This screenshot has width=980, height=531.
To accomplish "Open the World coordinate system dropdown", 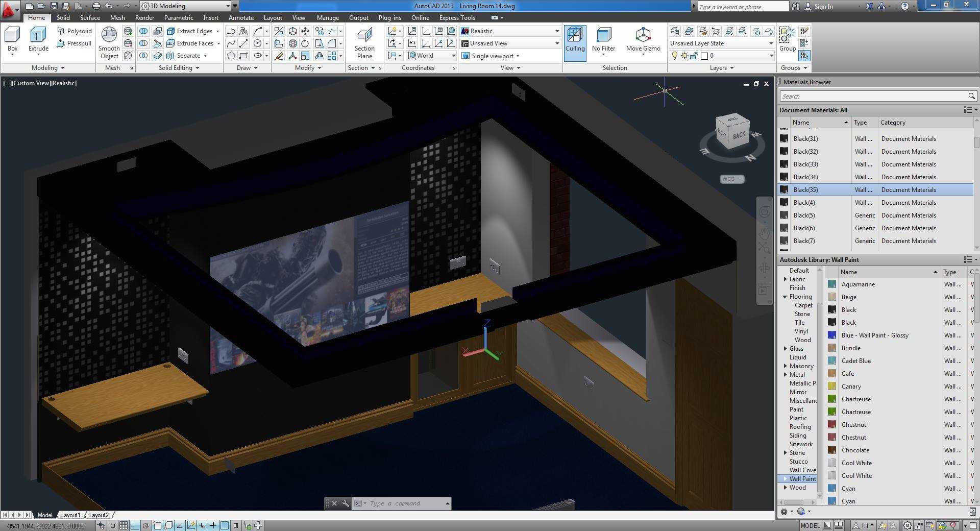I will click(x=432, y=56).
